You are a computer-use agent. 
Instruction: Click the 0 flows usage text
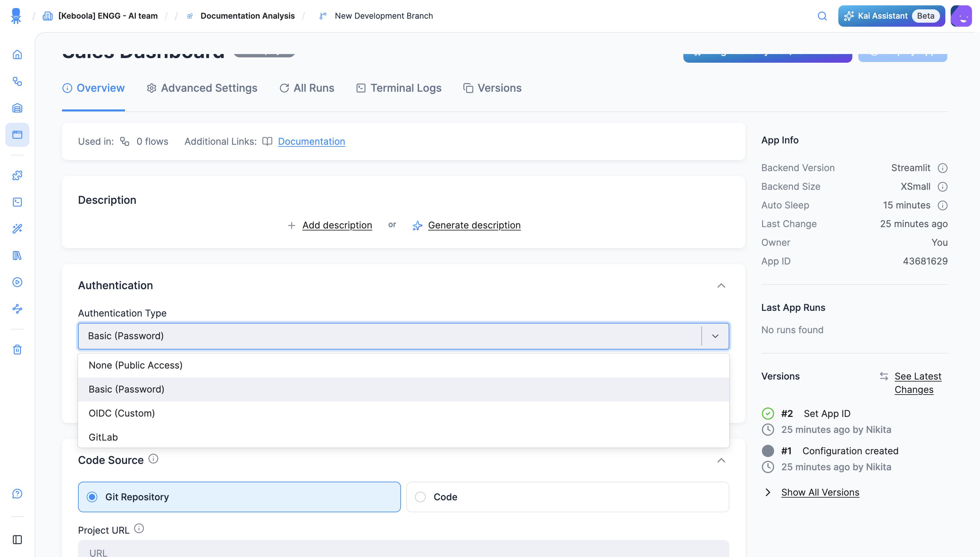[x=152, y=141]
